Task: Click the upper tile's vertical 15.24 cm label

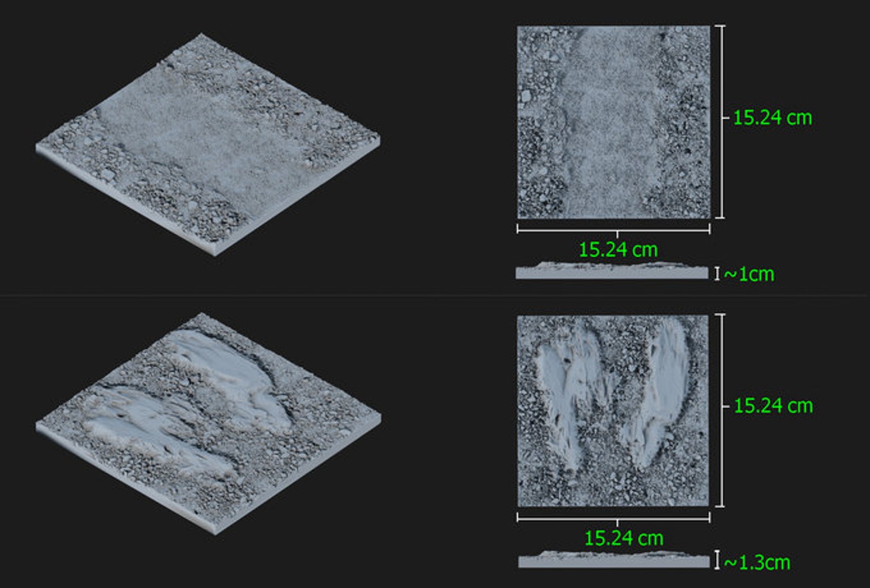Action: coord(772,118)
